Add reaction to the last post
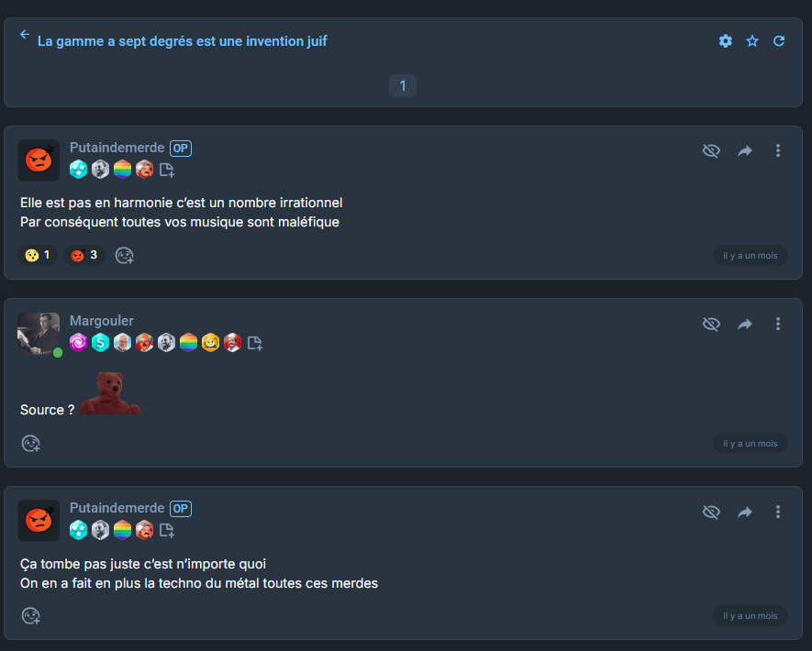 click(30, 616)
